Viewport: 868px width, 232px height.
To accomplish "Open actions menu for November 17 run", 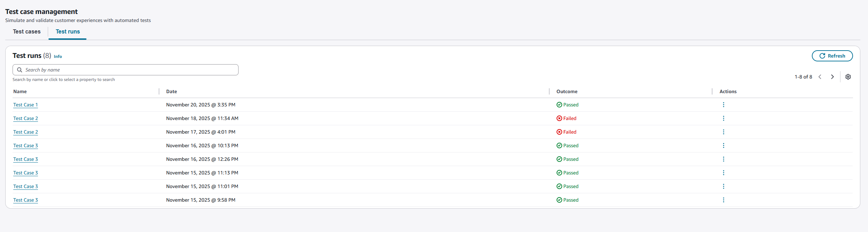I will pos(724,132).
